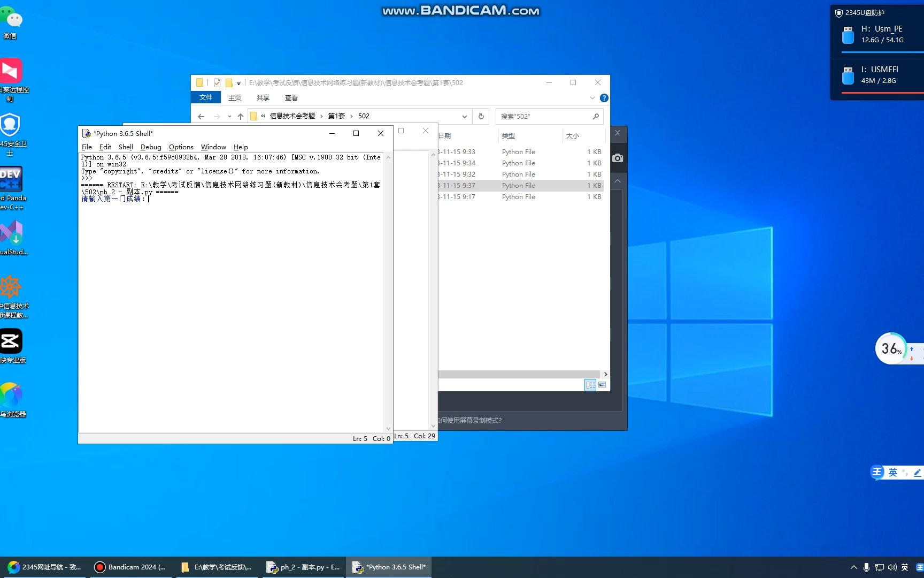Open the bird browser desktop shortcut

(x=12, y=400)
